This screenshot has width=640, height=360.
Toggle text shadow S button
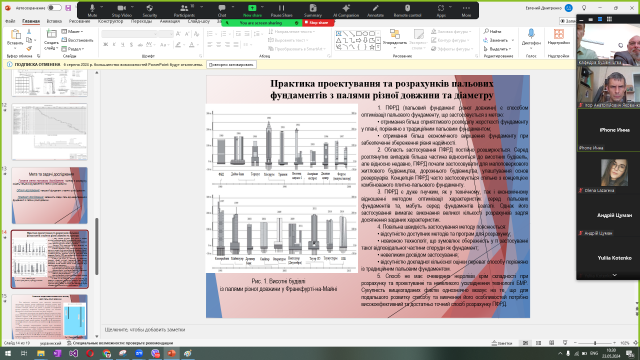[131, 44]
